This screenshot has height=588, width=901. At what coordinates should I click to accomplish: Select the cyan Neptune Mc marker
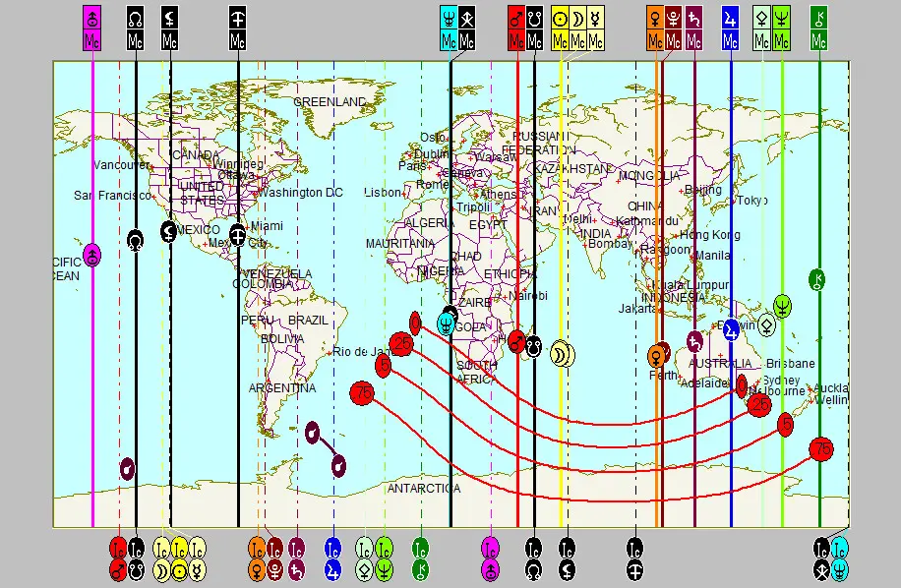point(449,29)
